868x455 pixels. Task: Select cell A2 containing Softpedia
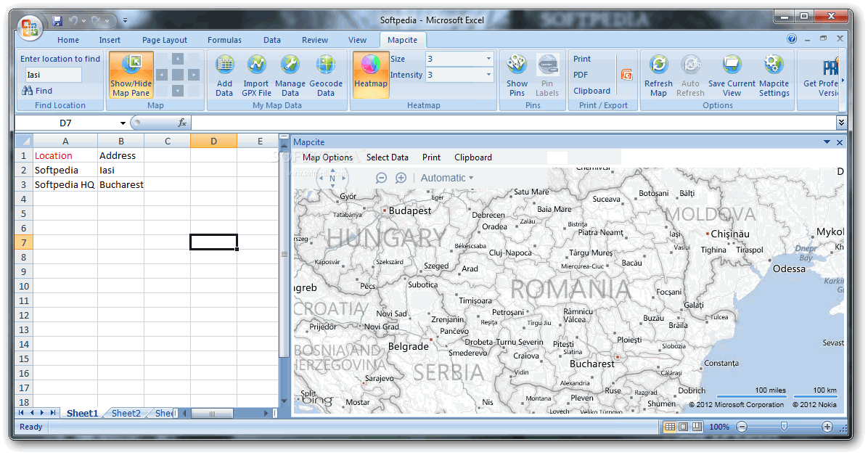click(x=65, y=170)
